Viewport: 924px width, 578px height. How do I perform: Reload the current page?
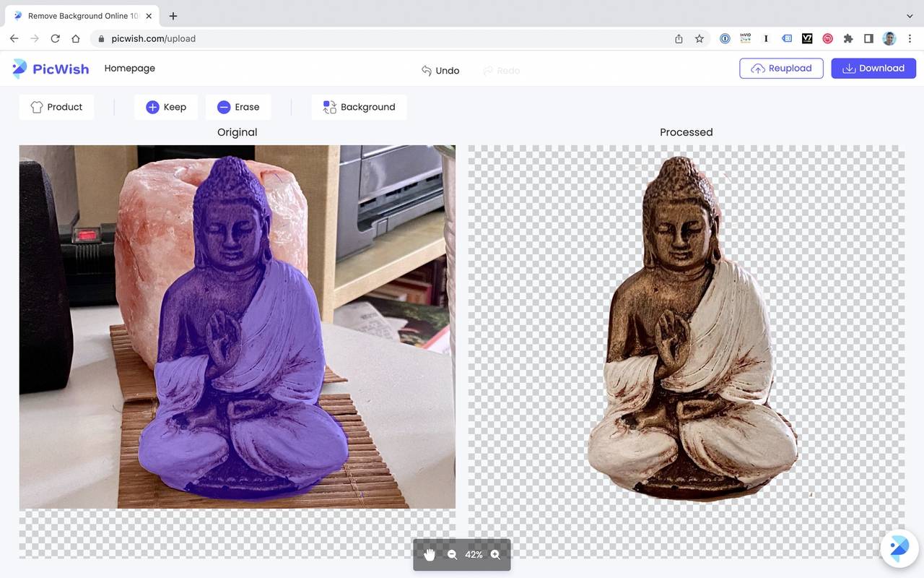(x=55, y=38)
